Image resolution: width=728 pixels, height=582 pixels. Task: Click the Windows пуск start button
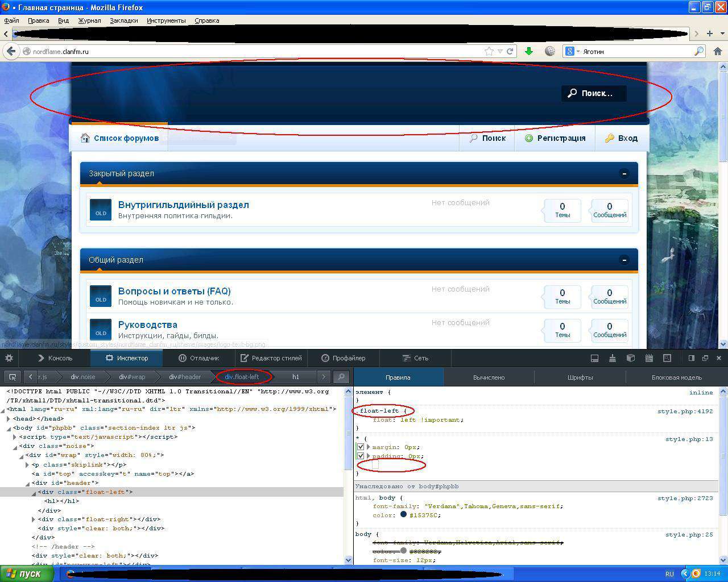(27, 573)
